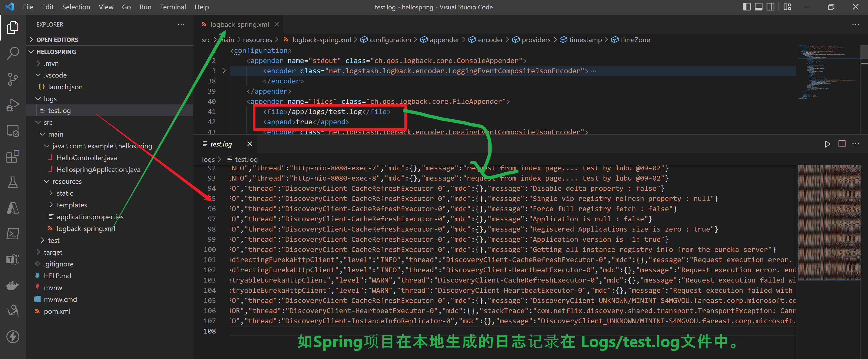This screenshot has width=868, height=359.
Task: Unfold the collapsed encoder line 3
Action: 224,71
